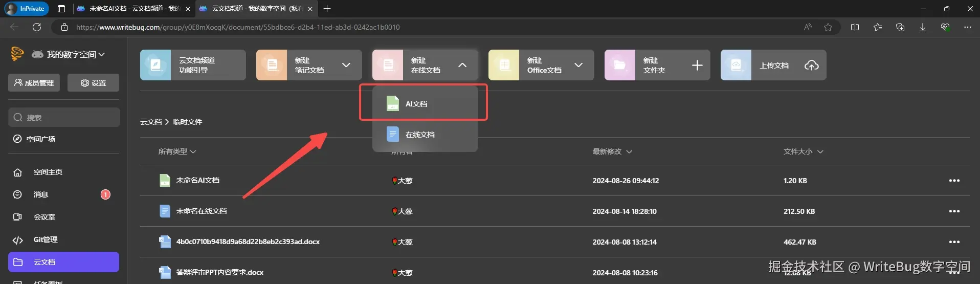The image size is (980, 284).
Task: Open the browser favorites list
Action: click(878, 27)
